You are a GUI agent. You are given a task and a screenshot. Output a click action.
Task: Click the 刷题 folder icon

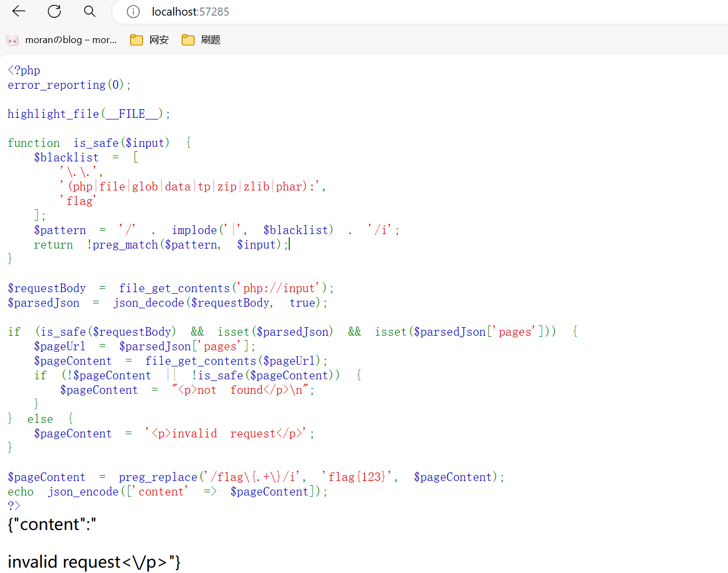click(188, 40)
